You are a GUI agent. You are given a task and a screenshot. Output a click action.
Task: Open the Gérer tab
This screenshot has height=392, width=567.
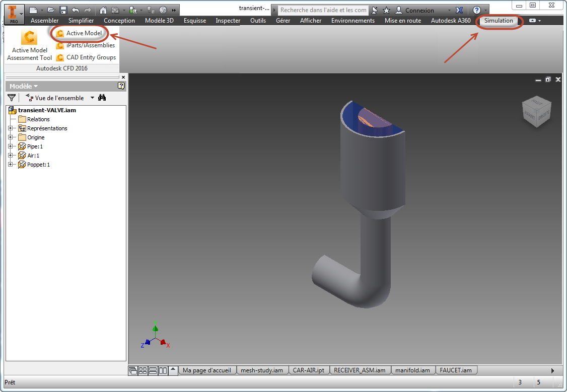click(x=283, y=21)
